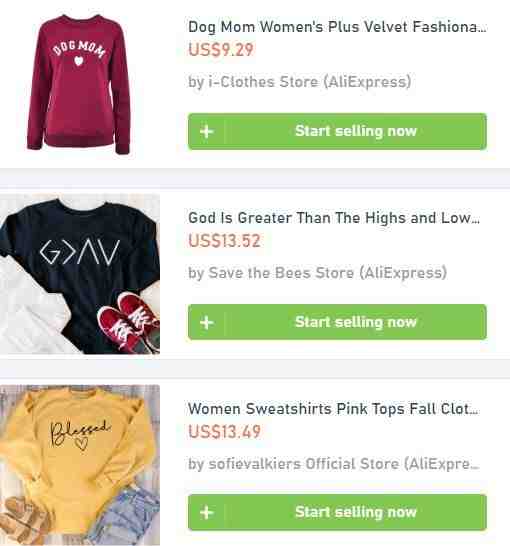
Task: Click plus icon on Dog Mom sweatshirt button
Action: point(206,132)
